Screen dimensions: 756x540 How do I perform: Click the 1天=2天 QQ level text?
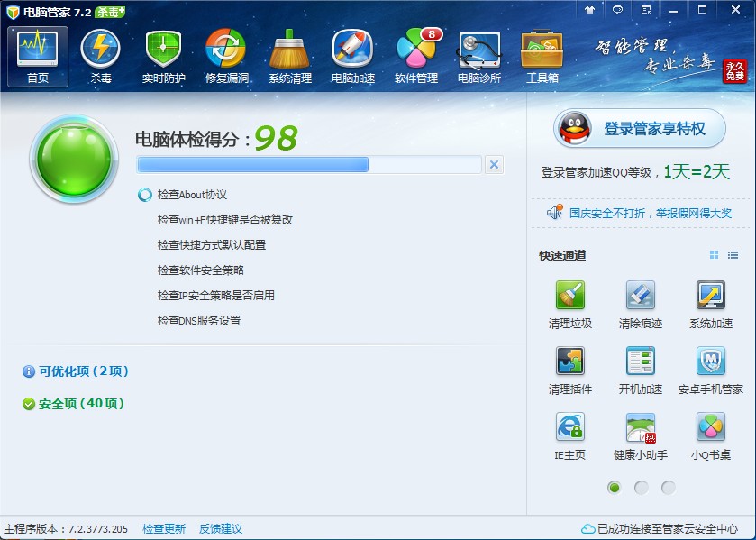tap(697, 172)
